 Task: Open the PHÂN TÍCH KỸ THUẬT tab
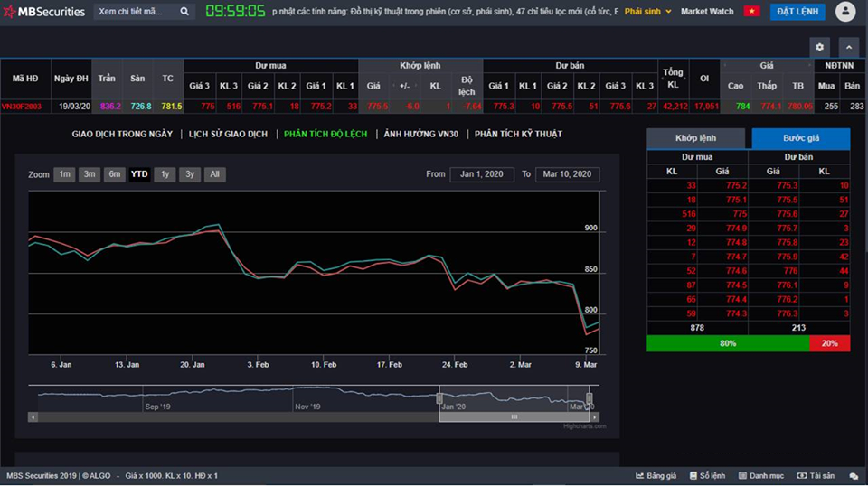point(518,134)
